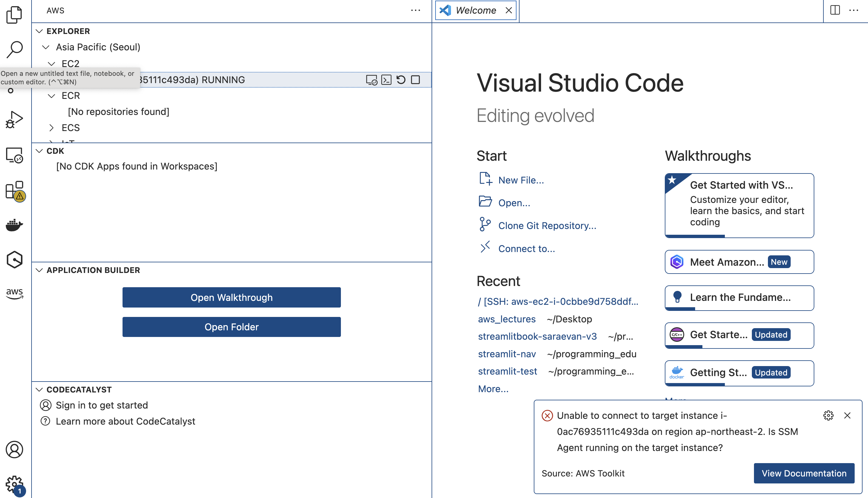Screen dimensions: 868x498
Task: Collapse the EXPLORER section
Action: tap(39, 31)
